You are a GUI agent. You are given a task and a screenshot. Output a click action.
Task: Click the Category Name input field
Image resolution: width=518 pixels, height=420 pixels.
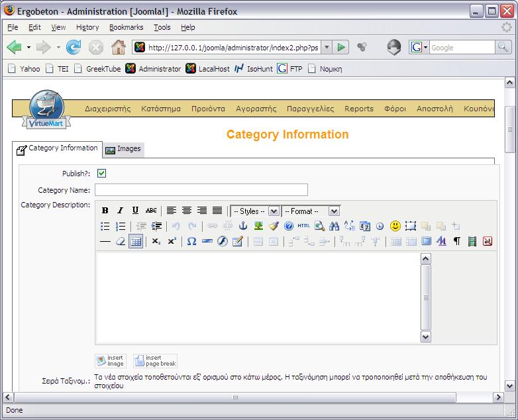201,189
